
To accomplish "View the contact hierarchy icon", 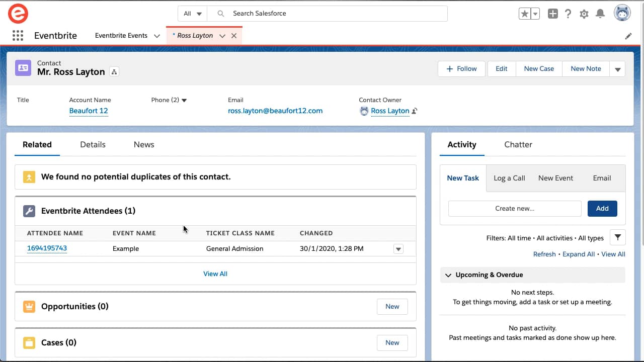I will click(x=114, y=72).
